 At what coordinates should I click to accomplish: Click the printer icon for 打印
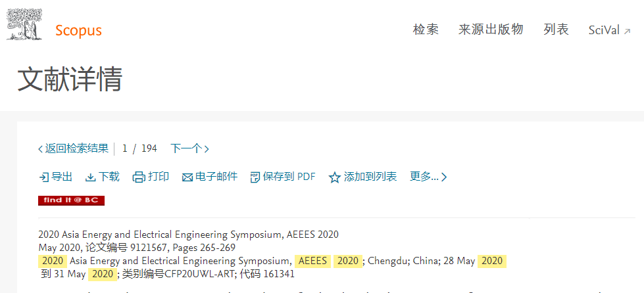(x=139, y=177)
